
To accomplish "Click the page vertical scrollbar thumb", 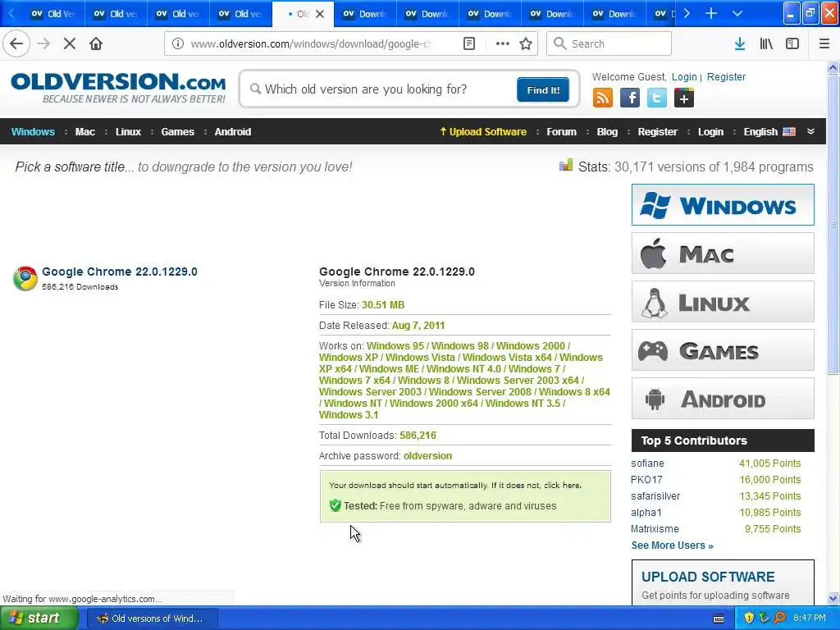I will click(833, 225).
